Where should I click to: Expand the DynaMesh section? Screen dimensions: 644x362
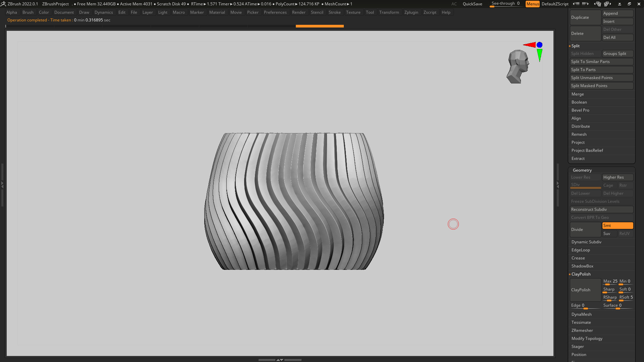[581, 314]
